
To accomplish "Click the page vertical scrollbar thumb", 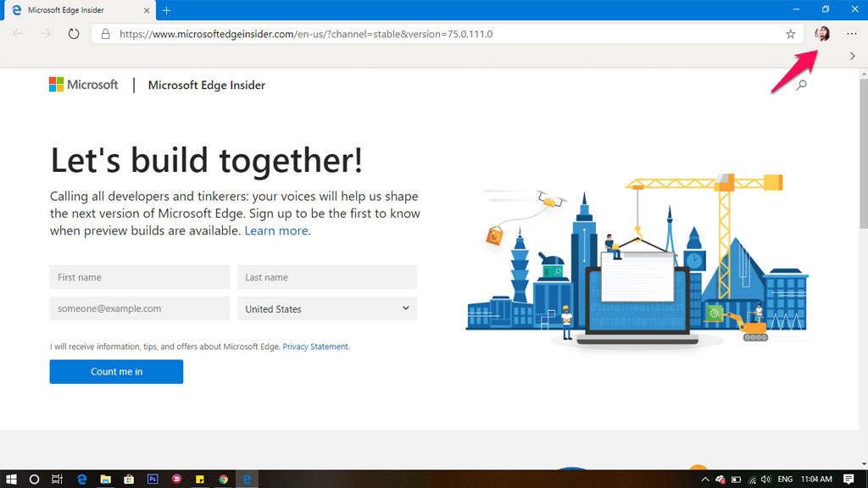I will (864, 153).
